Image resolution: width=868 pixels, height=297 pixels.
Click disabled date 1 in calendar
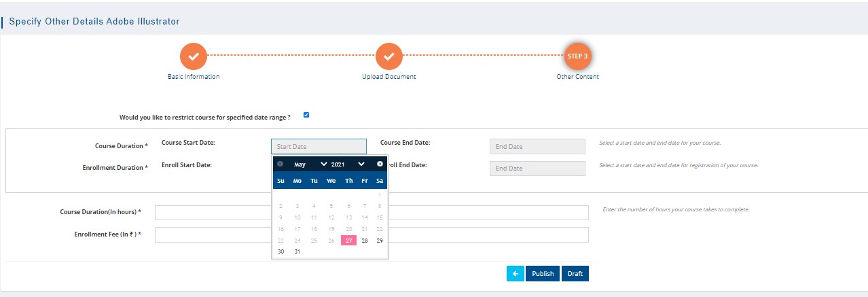380,194
